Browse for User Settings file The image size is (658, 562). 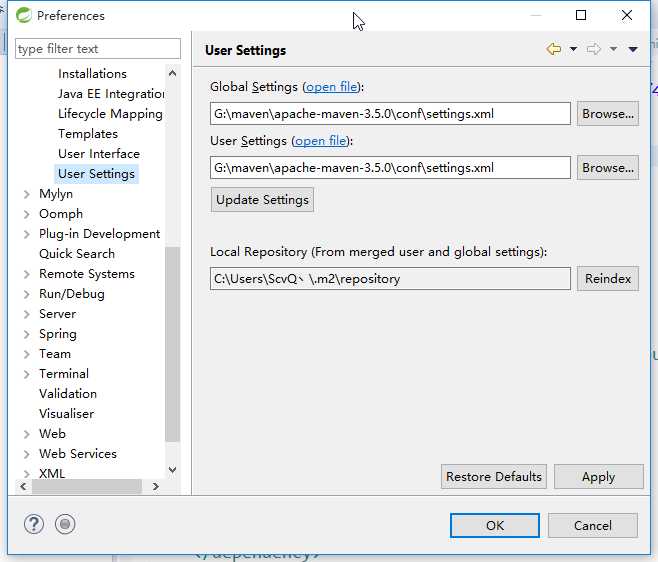pyautogui.click(x=608, y=168)
